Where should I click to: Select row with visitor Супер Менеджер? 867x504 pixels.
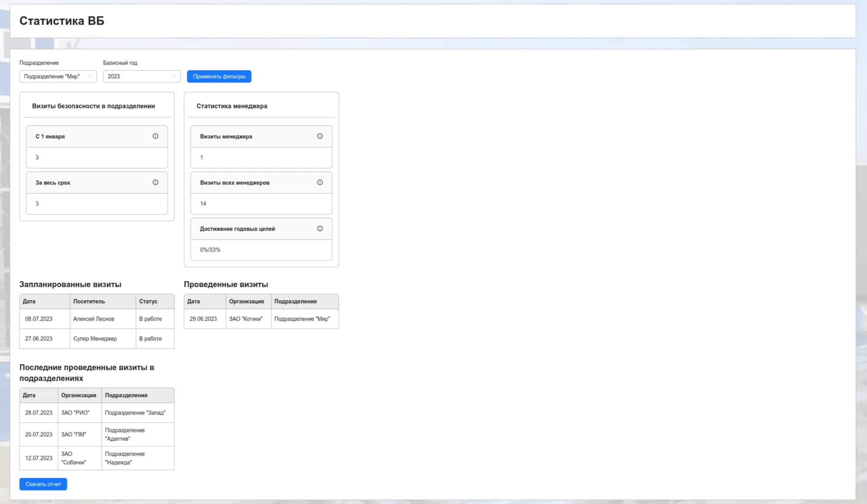tap(97, 339)
